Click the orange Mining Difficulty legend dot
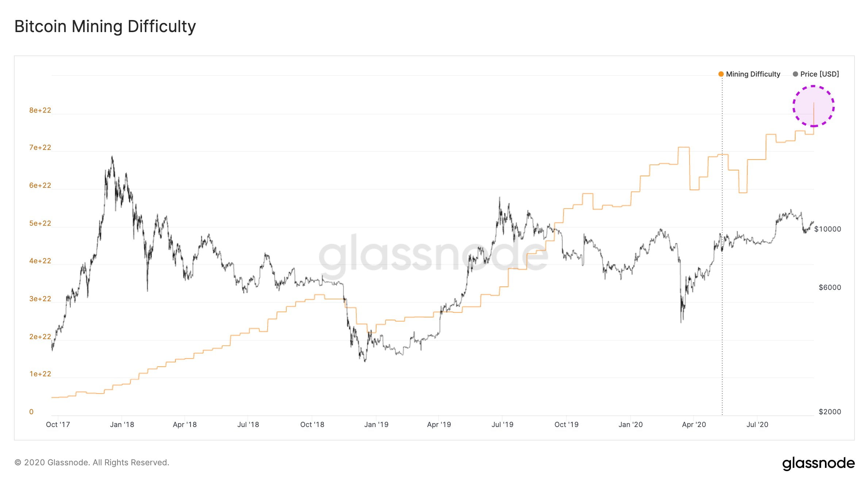868x485 pixels. point(721,74)
